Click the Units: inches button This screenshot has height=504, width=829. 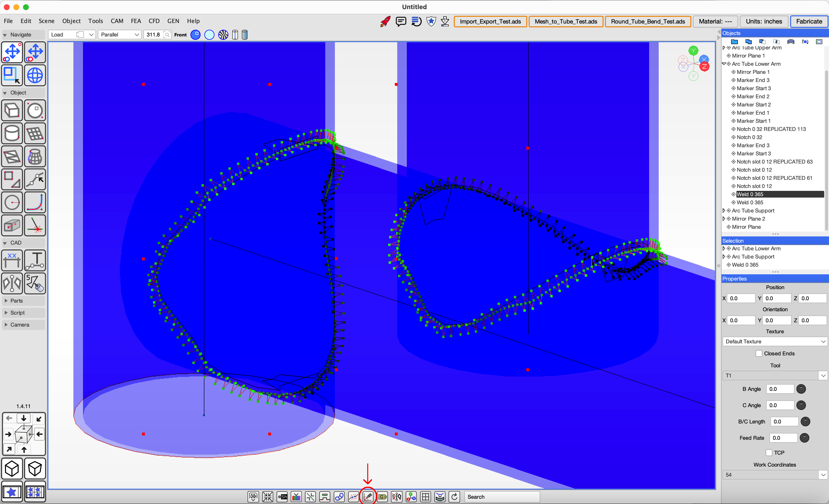(764, 22)
